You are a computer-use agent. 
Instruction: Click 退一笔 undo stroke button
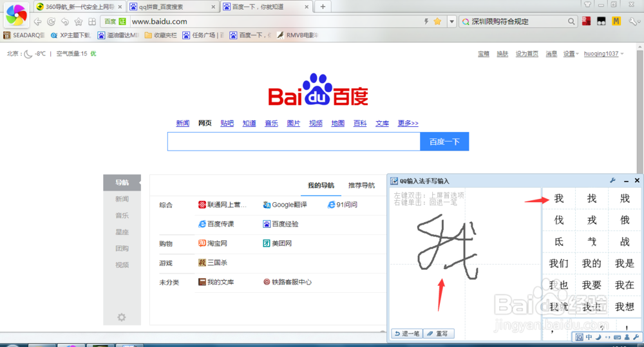click(406, 333)
